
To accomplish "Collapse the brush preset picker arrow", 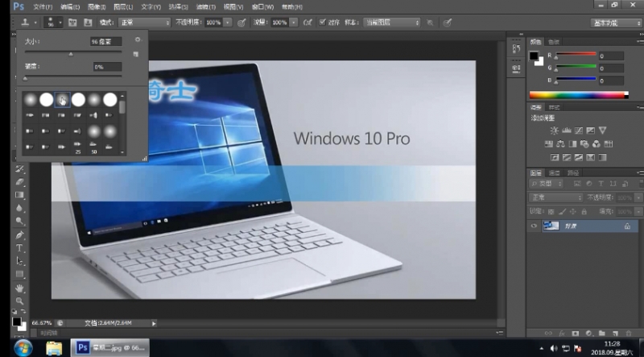I will tap(60, 23).
